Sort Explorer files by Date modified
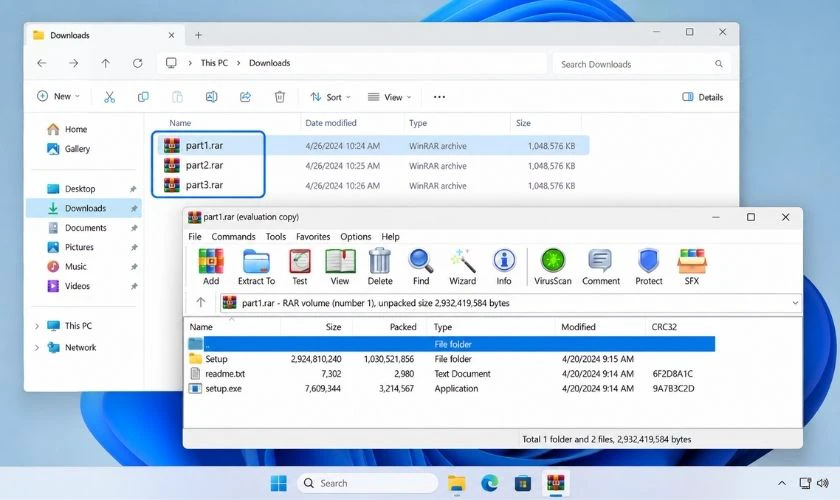840x500 pixels. [331, 123]
